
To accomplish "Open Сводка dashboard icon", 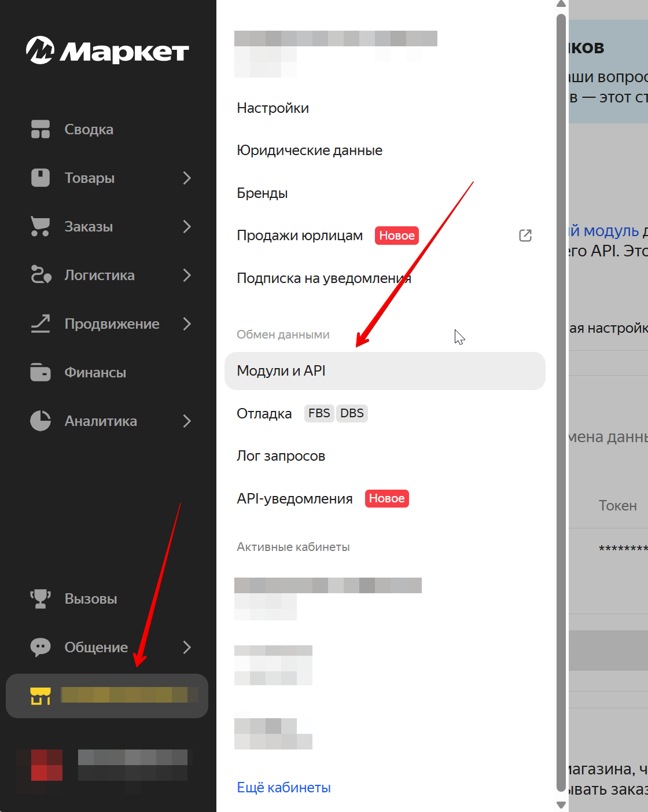I will [41, 129].
